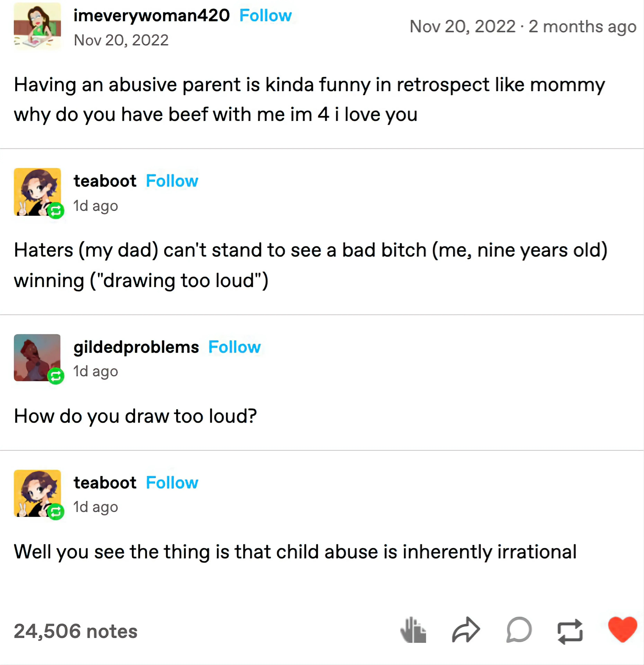
Task: Open imeverywoman420's avatar
Action: pos(37,26)
